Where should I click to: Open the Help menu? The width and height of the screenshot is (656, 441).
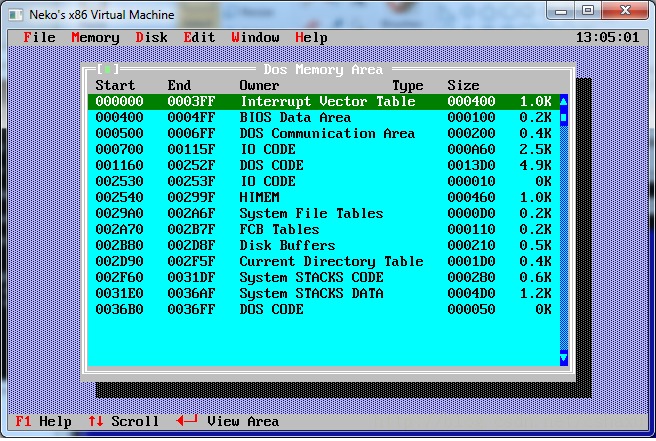pyautogui.click(x=311, y=37)
